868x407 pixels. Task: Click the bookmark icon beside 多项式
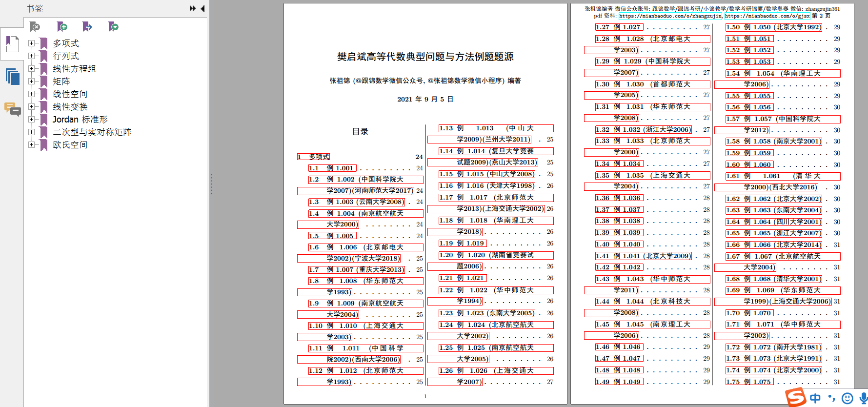pos(44,43)
